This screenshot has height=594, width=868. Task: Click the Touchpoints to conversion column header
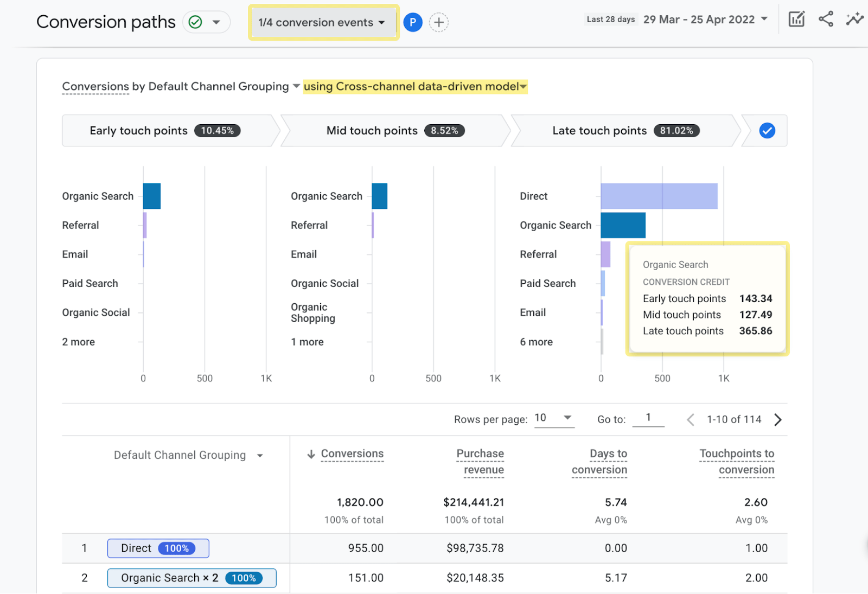[736, 462]
